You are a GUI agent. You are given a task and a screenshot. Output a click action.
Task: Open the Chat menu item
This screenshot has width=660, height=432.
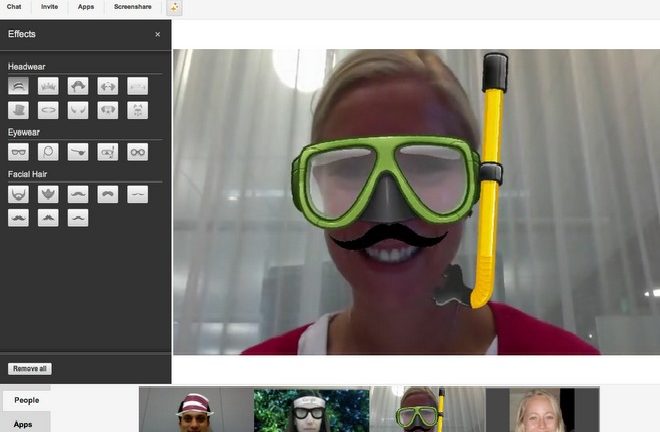point(15,8)
